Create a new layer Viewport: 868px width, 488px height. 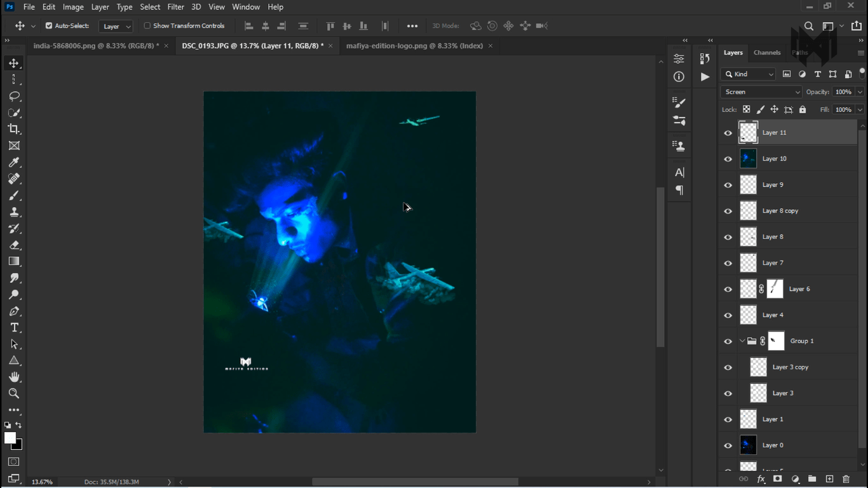(829, 479)
